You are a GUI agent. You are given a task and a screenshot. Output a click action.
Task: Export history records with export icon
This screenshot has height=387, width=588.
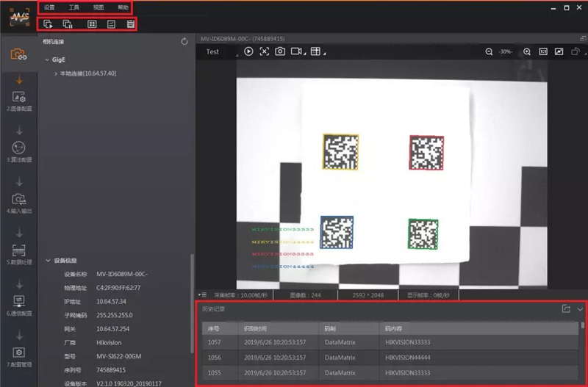pyautogui.click(x=566, y=308)
